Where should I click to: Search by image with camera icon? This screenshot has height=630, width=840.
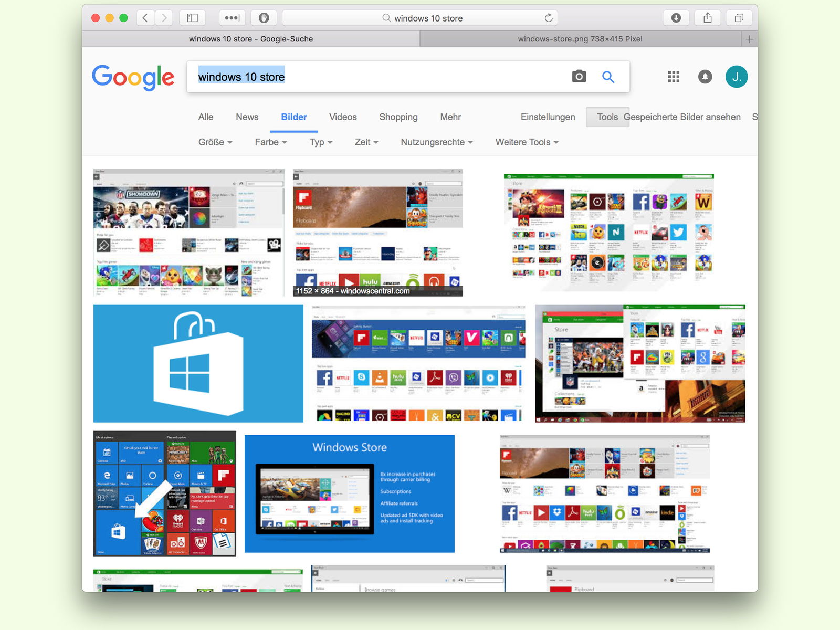(x=579, y=77)
